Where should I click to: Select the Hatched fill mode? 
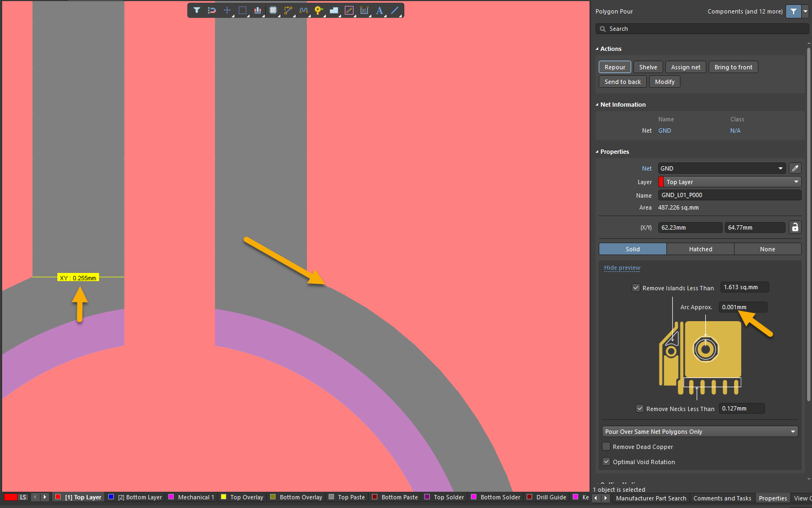pyautogui.click(x=700, y=249)
